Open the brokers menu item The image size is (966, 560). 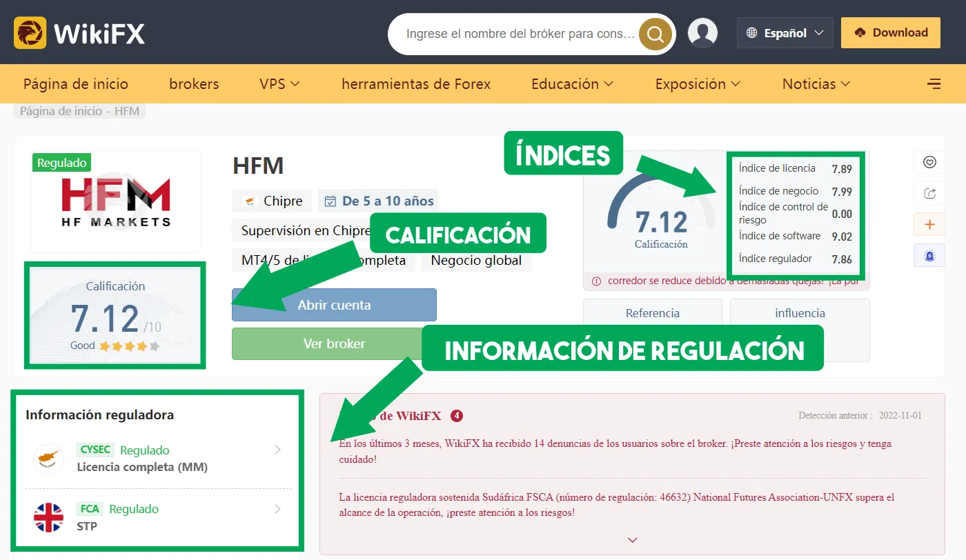tap(194, 84)
